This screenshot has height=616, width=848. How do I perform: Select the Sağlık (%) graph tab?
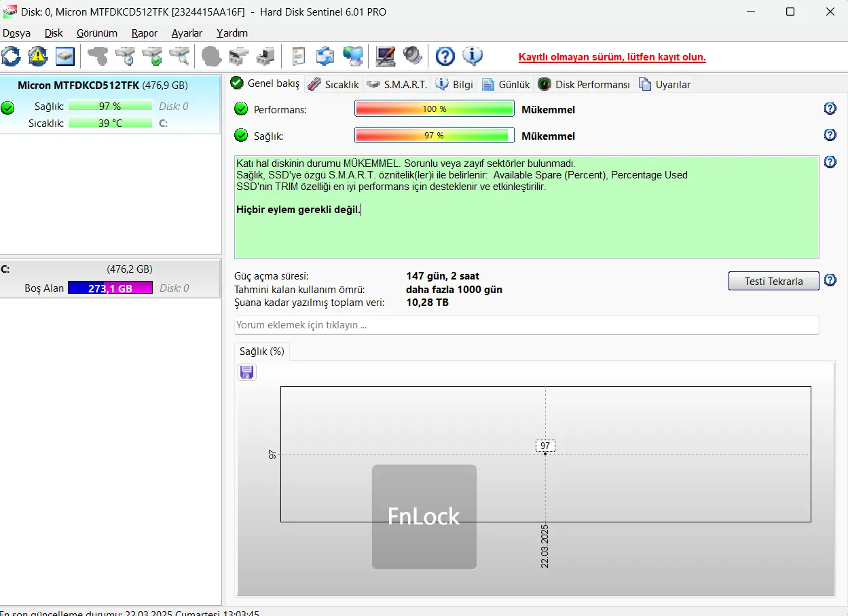point(262,351)
